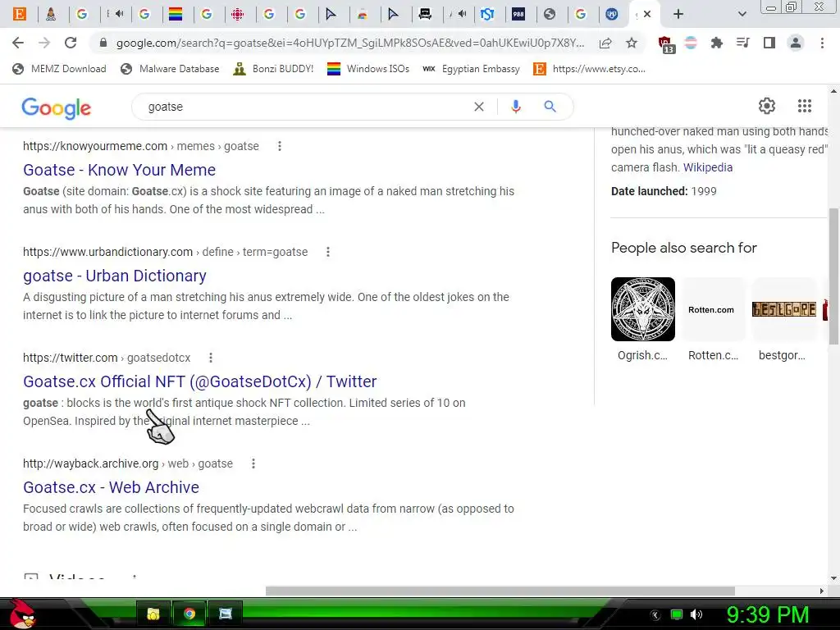The height and width of the screenshot is (630, 840).
Task: Start voice search with the microphone
Action: point(516,107)
